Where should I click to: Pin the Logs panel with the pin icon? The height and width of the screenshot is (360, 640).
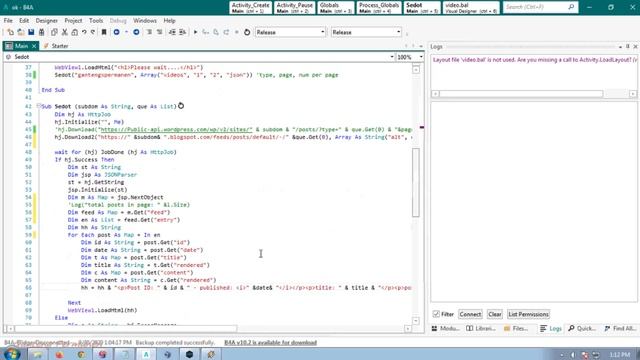pyautogui.click(x=628, y=47)
